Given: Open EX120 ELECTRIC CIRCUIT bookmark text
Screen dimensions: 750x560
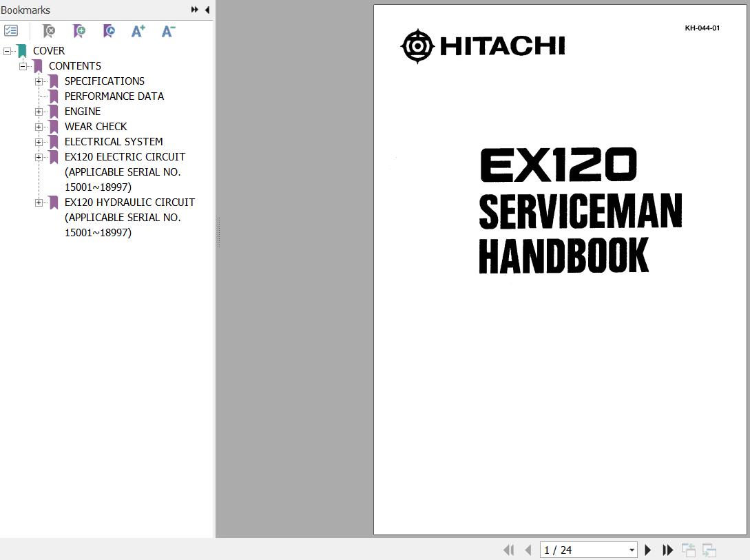Looking at the screenshot, I should point(125,172).
